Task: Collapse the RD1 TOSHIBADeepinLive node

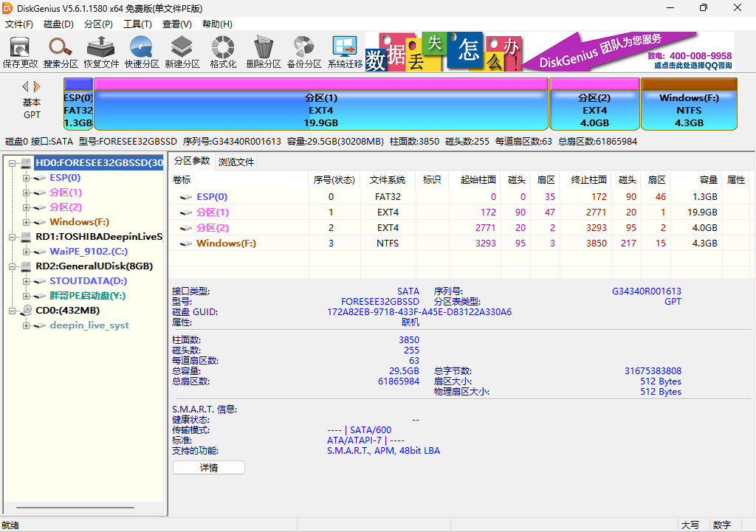Action: (x=12, y=237)
